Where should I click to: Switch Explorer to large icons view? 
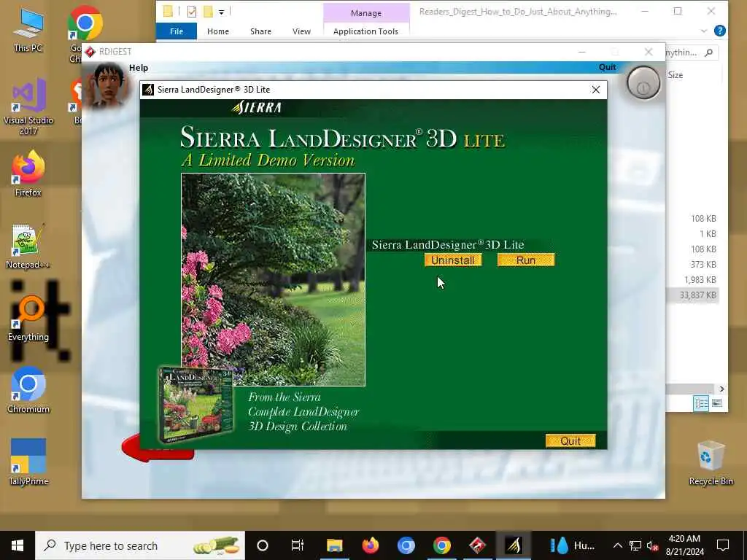(717, 403)
